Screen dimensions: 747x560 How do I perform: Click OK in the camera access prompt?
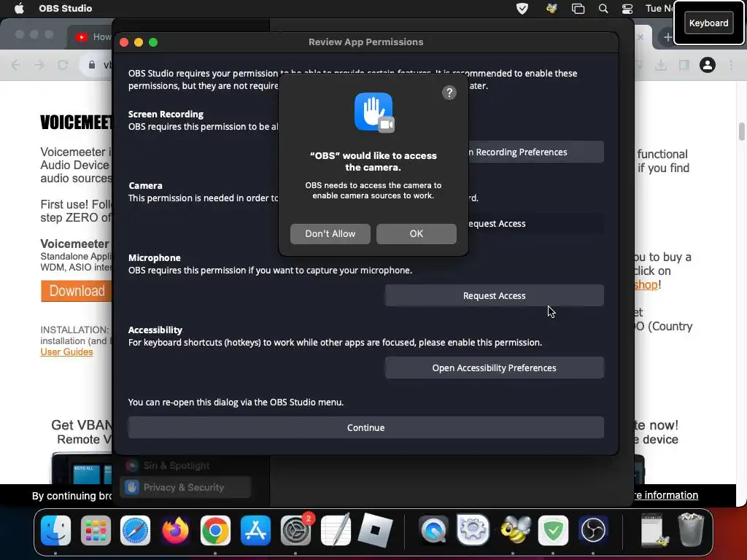coord(416,234)
